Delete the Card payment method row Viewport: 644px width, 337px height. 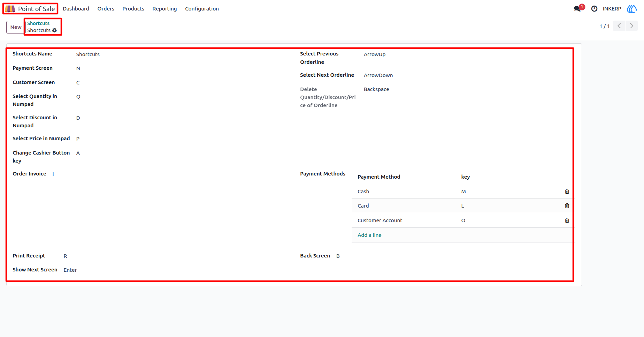pos(567,206)
